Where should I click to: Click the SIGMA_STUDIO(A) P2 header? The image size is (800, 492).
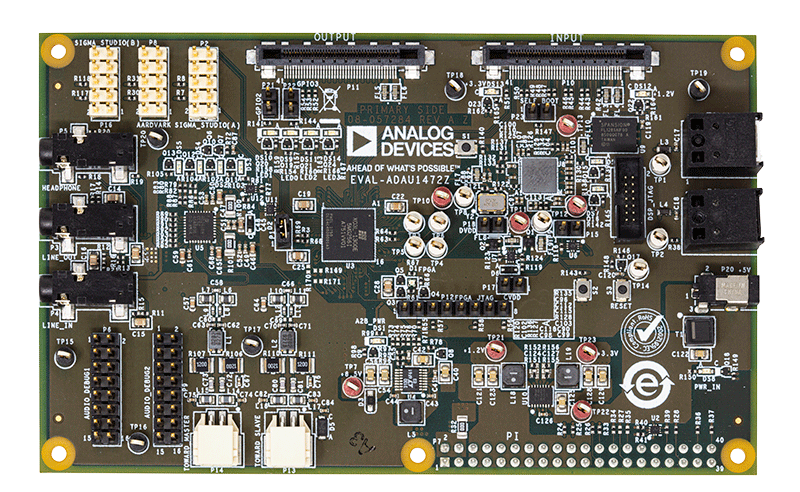click(203, 81)
